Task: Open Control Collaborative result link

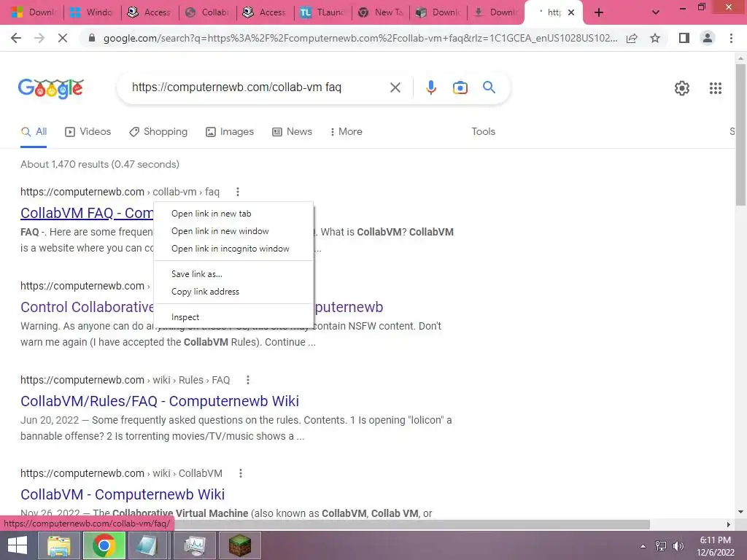Action: coord(88,307)
